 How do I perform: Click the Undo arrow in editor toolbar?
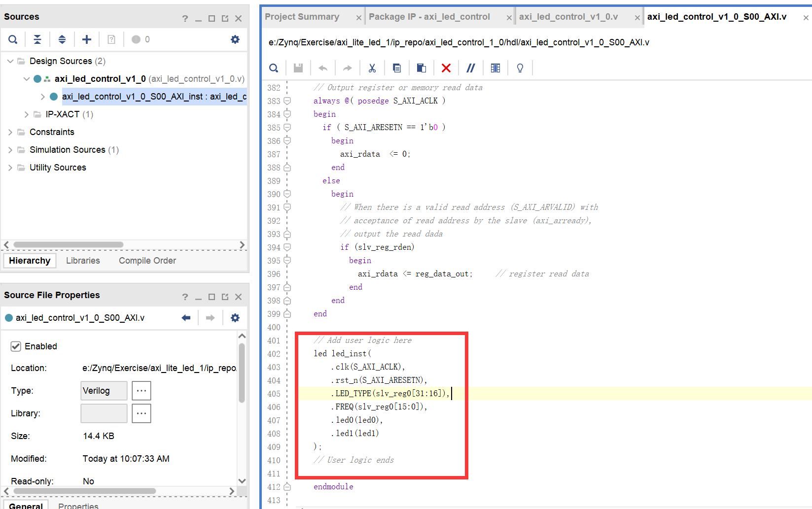click(323, 68)
